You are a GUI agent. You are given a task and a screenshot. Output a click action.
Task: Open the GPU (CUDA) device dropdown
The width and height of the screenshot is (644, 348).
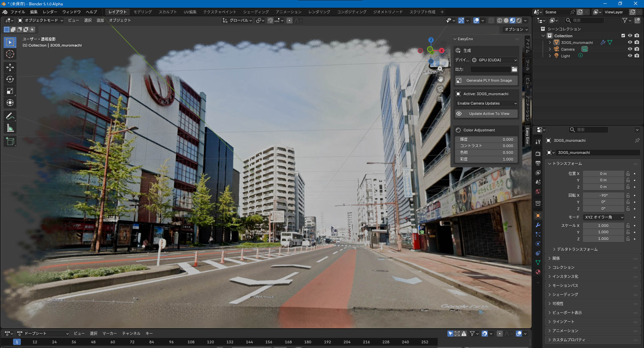494,60
